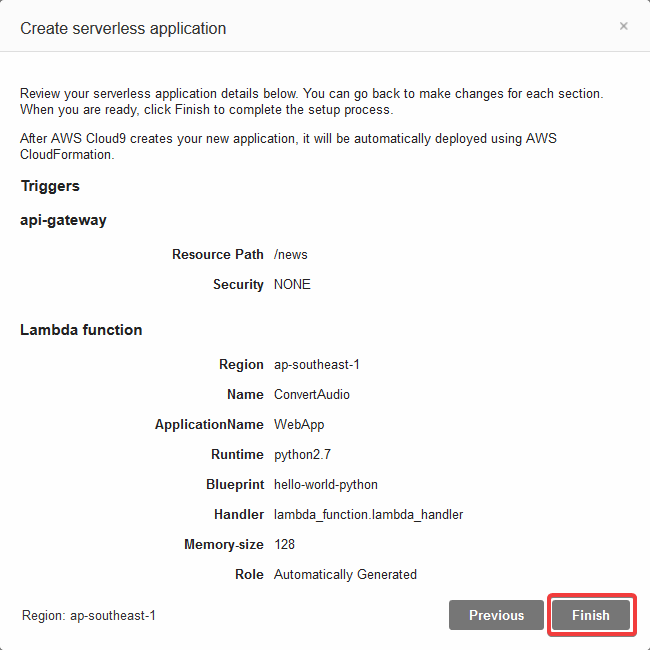Click the Lambda function section heading
650x650 pixels.
(x=81, y=330)
